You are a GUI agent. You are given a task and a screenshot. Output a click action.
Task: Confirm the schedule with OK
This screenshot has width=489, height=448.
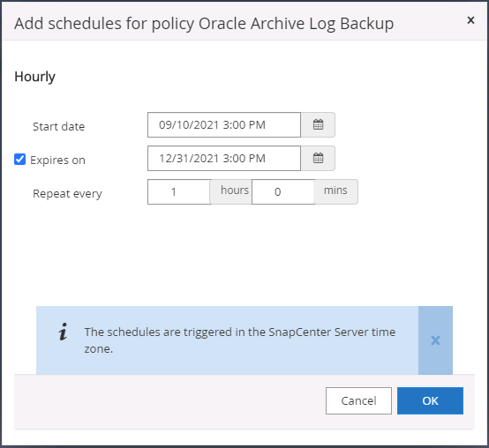tap(430, 400)
